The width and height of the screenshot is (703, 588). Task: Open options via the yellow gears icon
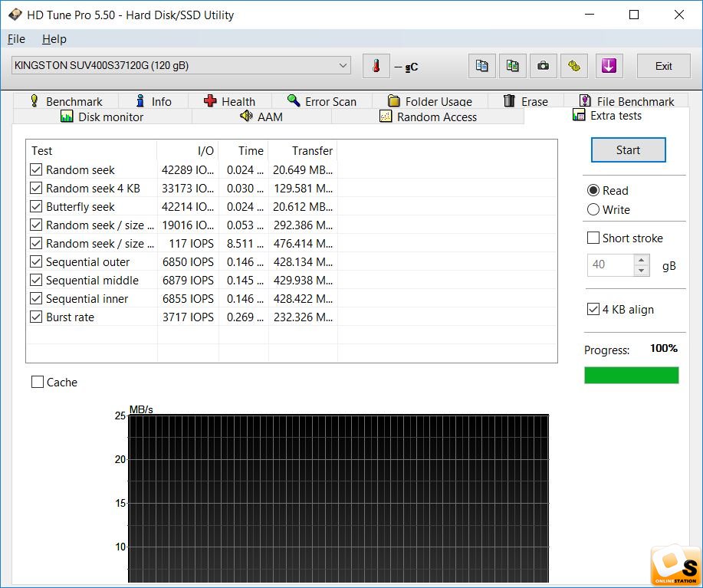(x=574, y=66)
